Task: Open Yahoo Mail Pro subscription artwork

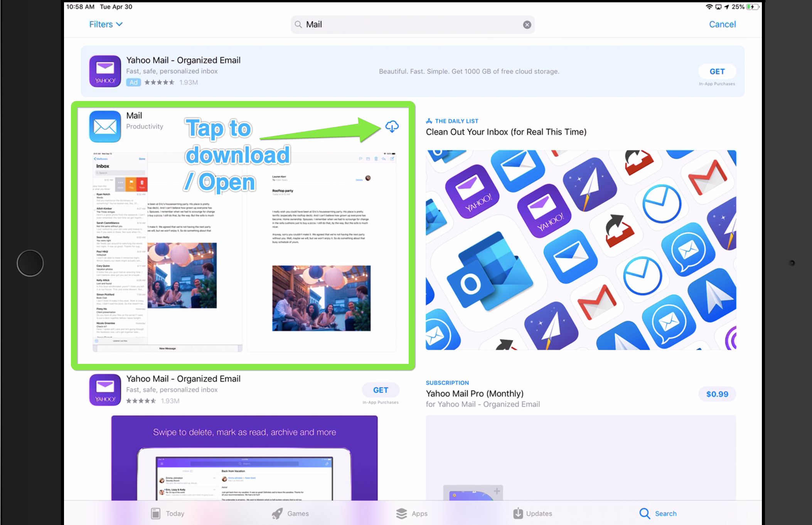Action: pyautogui.click(x=581, y=458)
